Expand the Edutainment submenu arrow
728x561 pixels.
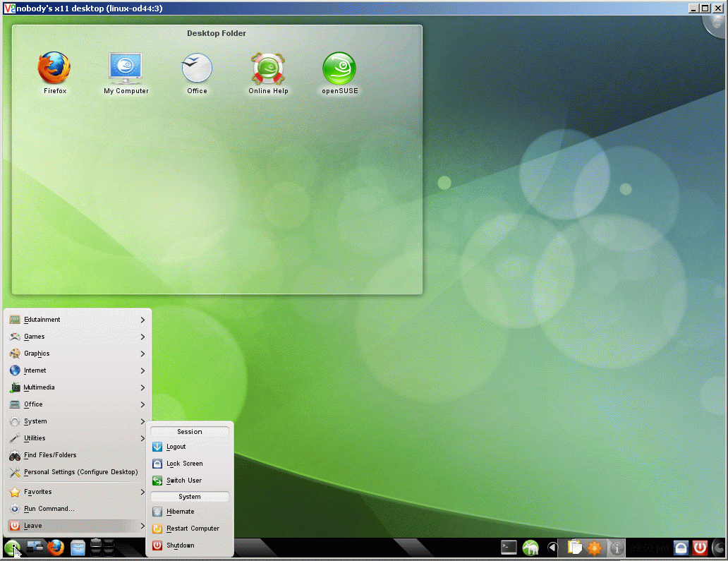point(142,320)
